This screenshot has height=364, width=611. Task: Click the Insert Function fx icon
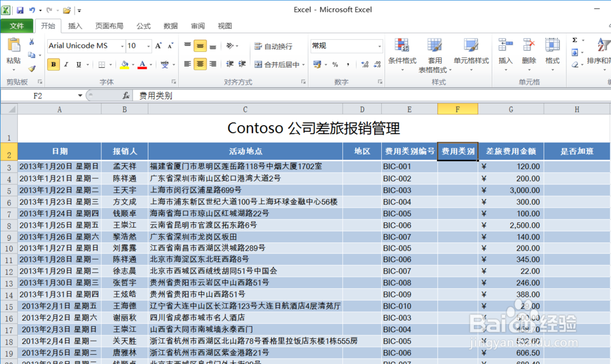point(126,95)
